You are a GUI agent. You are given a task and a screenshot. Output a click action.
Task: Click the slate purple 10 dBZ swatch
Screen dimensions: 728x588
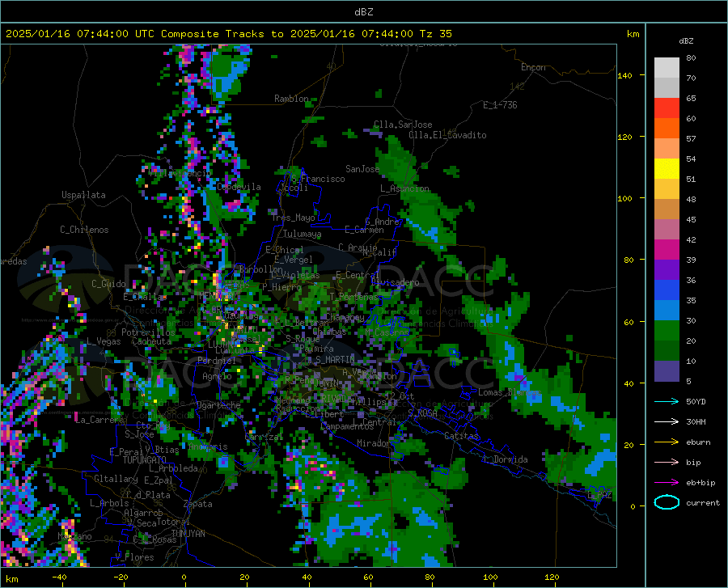coord(667,371)
